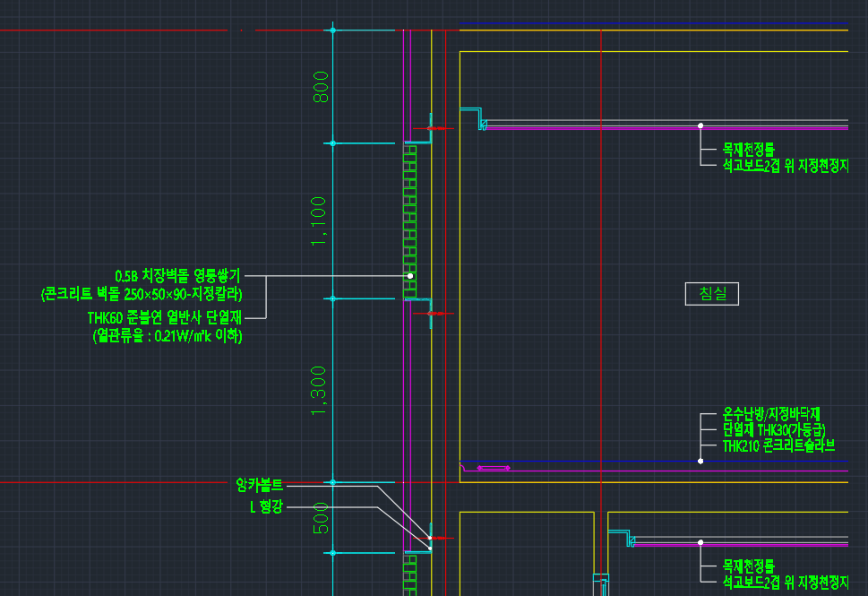Select the L 형강 leader label

coord(266,507)
